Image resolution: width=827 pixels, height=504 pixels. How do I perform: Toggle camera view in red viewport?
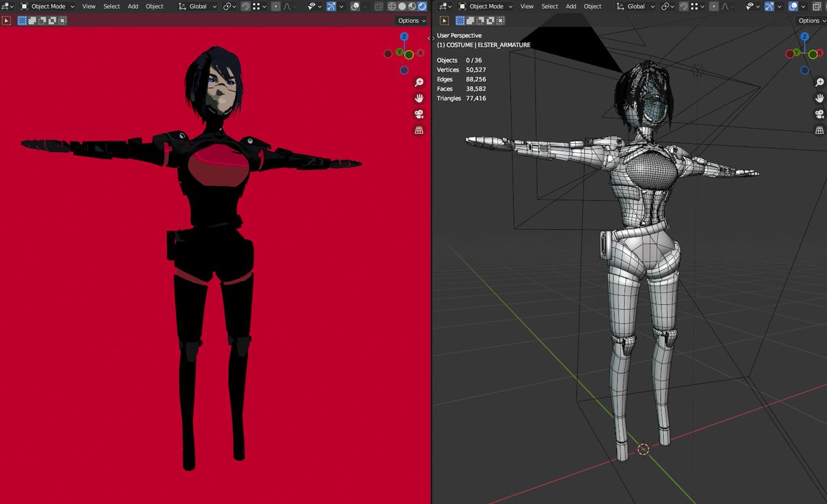[x=419, y=114]
